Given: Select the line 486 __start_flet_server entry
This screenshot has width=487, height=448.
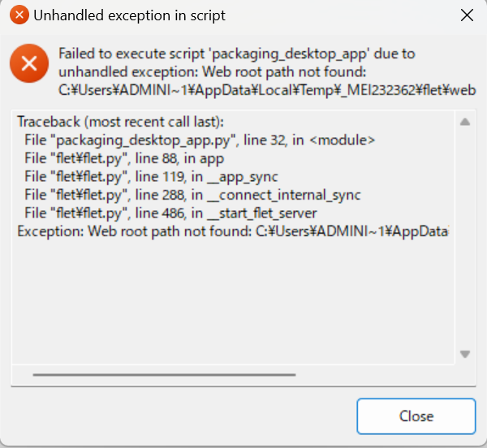Looking at the screenshot, I should pyautogui.click(x=170, y=213).
